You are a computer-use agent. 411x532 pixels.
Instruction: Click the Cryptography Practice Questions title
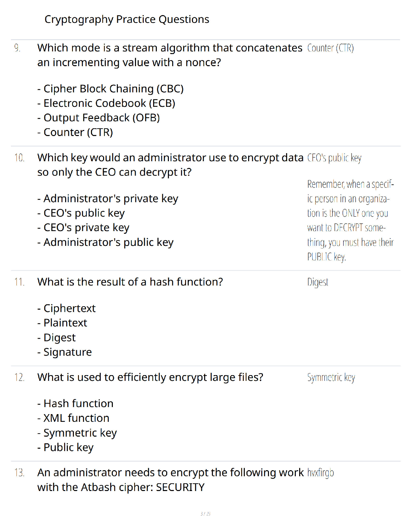(127, 19)
